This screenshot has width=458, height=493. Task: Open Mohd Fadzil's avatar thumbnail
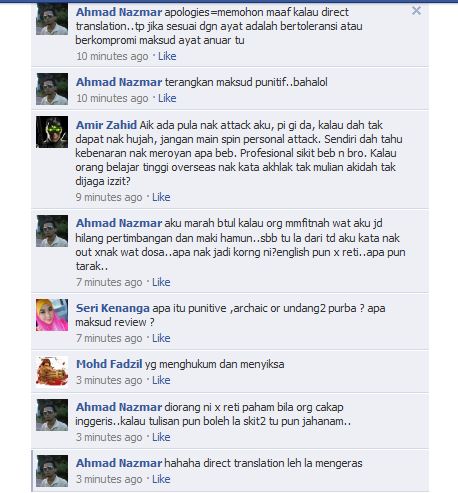[x=52, y=371]
